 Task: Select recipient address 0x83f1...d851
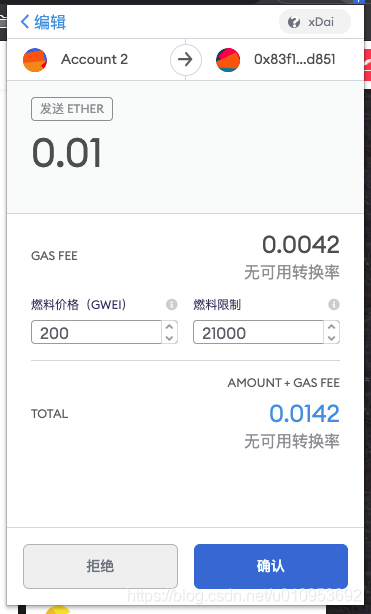pyautogui.click(x=295, y=60)
